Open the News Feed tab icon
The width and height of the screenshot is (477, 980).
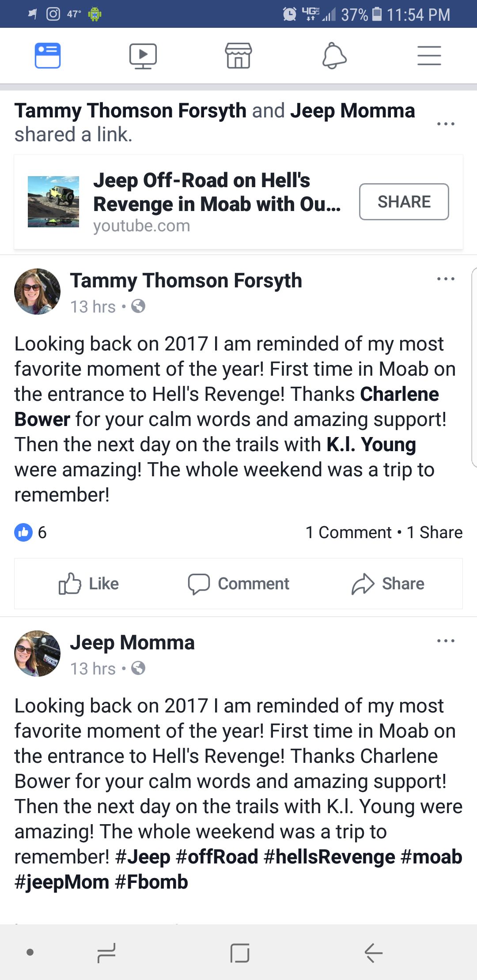(x=48, y=56)
